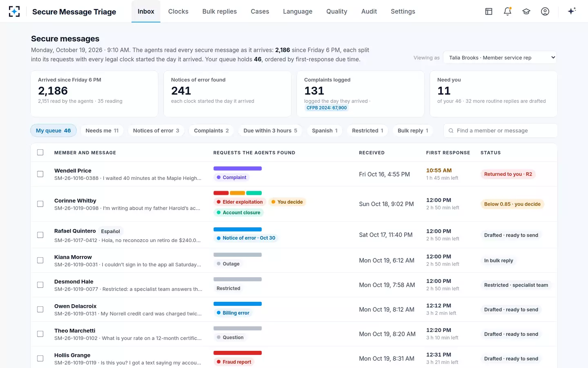Open the CFPB 2024: 67,900 reference link

point(327,108)
